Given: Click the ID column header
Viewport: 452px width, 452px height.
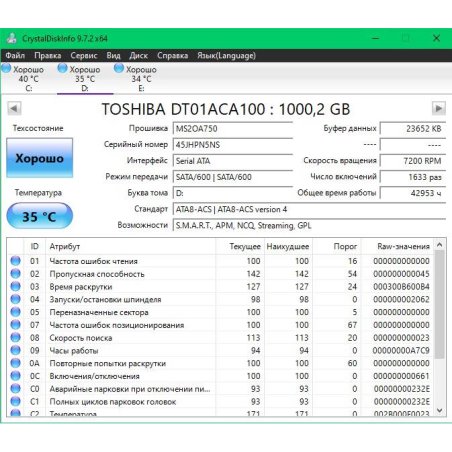Looking at the screenshot, I should [x=34, y=246].
